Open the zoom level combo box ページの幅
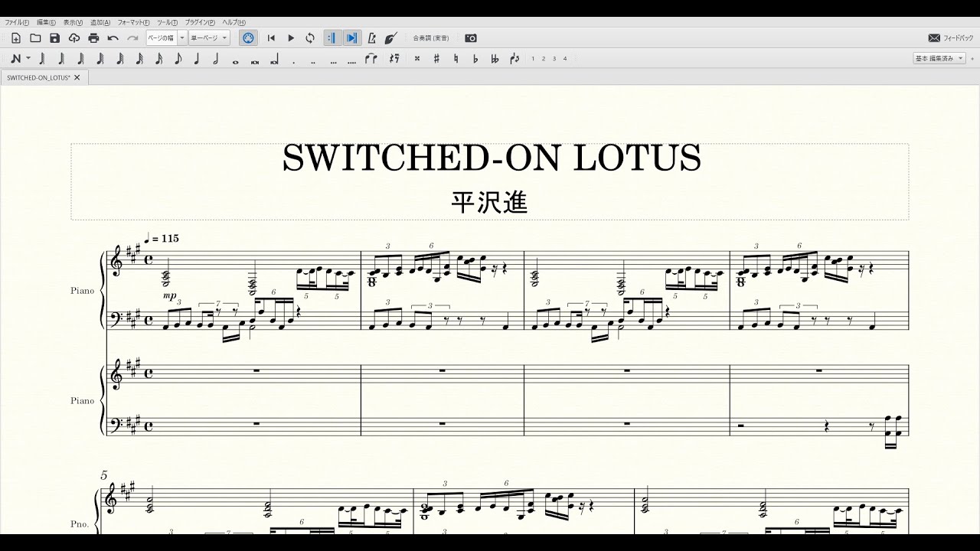This screenshot has height=551, width=980. click(x=166, y=37)
